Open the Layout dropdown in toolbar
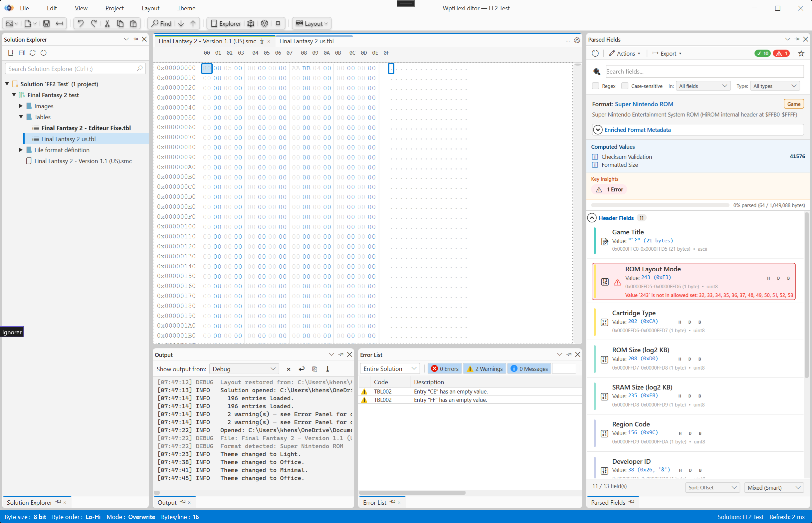812x523 pixels. tap(311, 23)
